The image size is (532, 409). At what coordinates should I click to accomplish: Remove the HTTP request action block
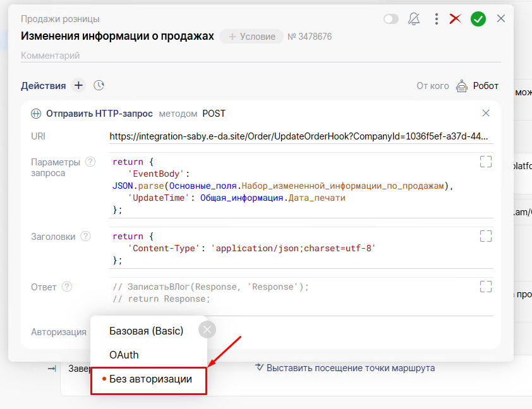click(x=486, y=114)
